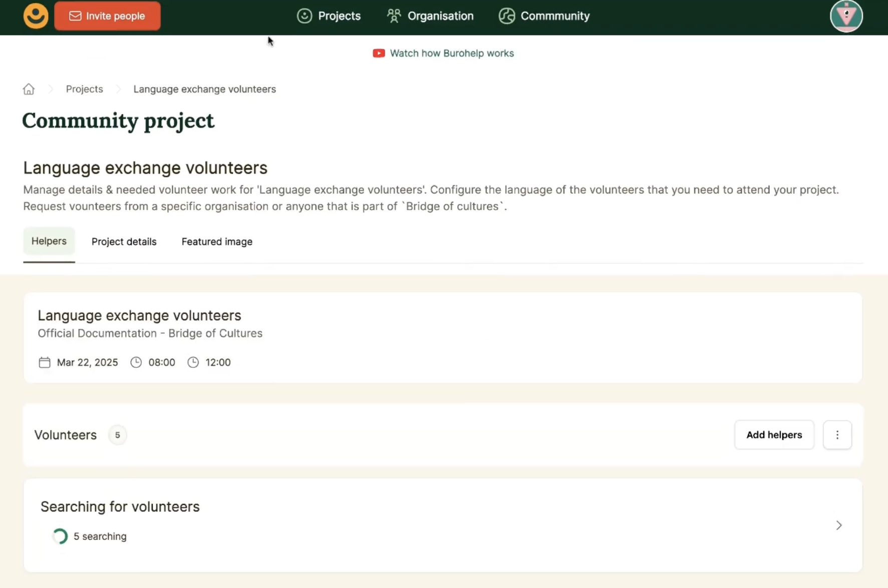Click the Community icon in top navigation
888x588 pixels.
[506, 16]
